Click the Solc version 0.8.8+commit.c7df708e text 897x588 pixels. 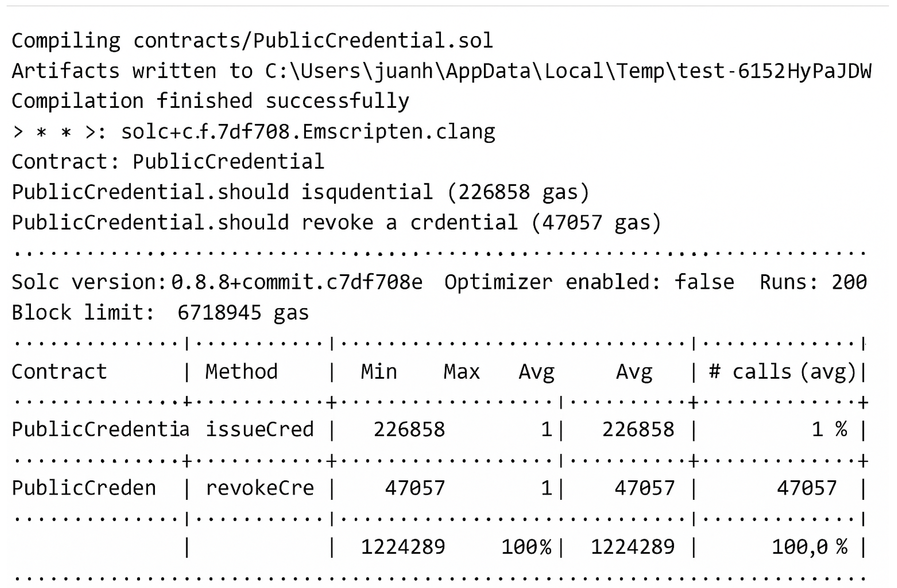(x=217, y=282)
